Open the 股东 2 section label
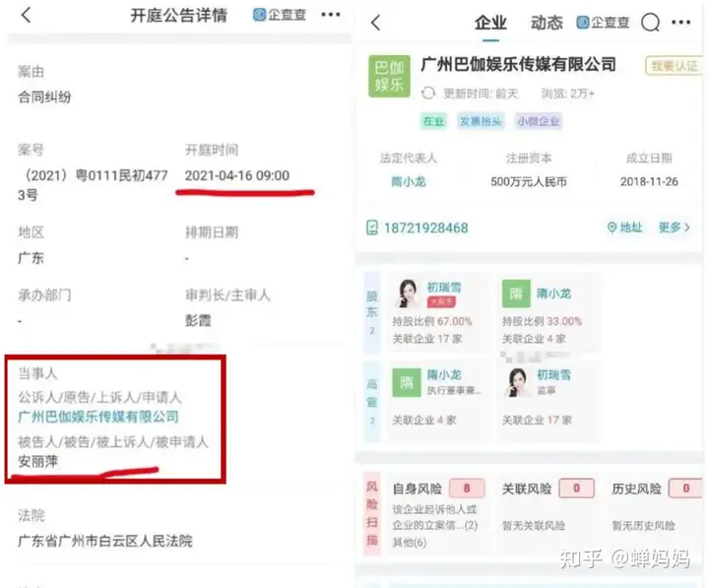709x588 pixels. (371, 312)
